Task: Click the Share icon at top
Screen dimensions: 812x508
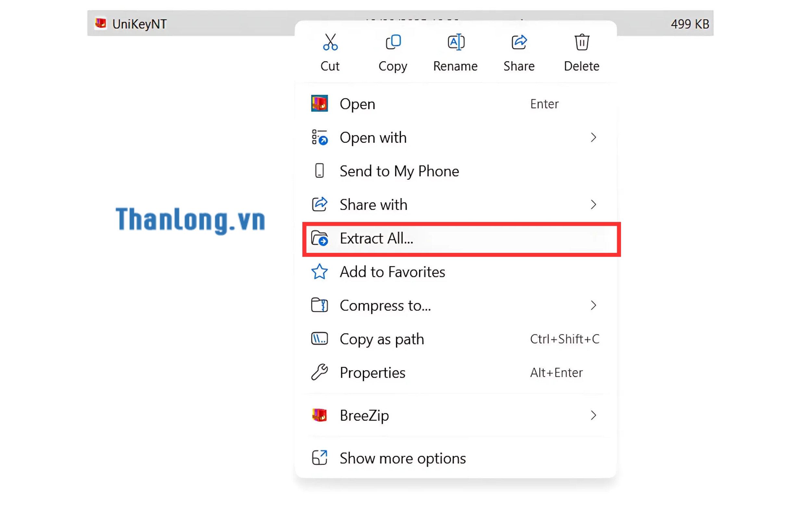Action: [x=519, y=42]
